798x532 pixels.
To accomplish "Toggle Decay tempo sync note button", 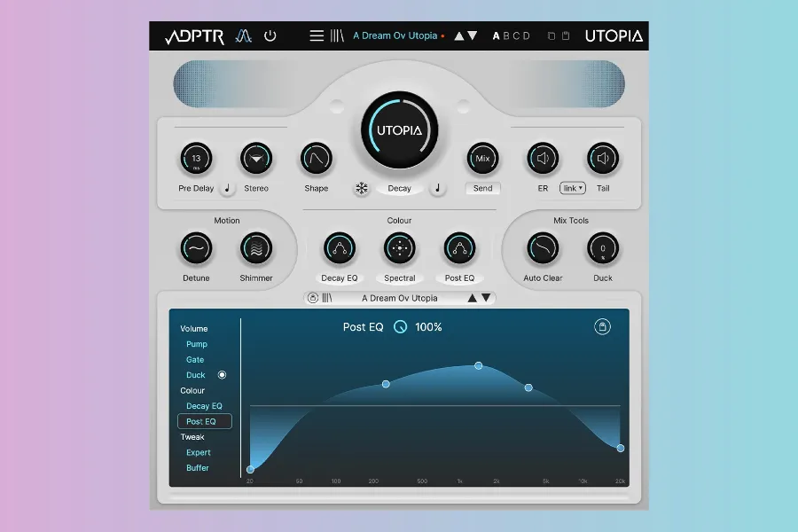I will (x=437, y=188).
